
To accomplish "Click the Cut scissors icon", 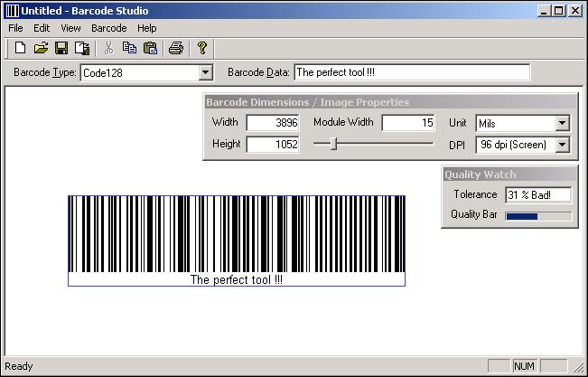I will click(x=108, y=48).
